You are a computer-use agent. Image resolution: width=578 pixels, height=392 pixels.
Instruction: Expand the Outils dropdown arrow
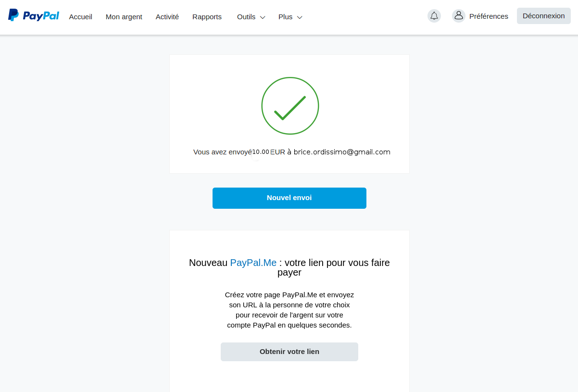[263, 17]
